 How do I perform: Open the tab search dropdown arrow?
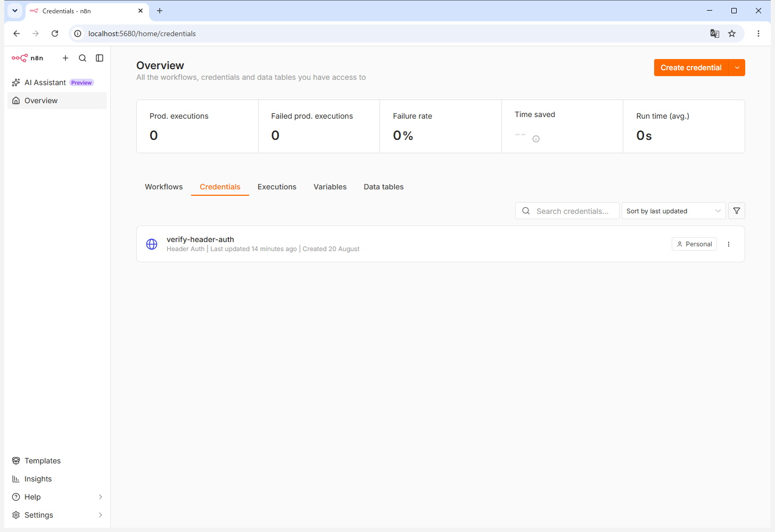15,11
